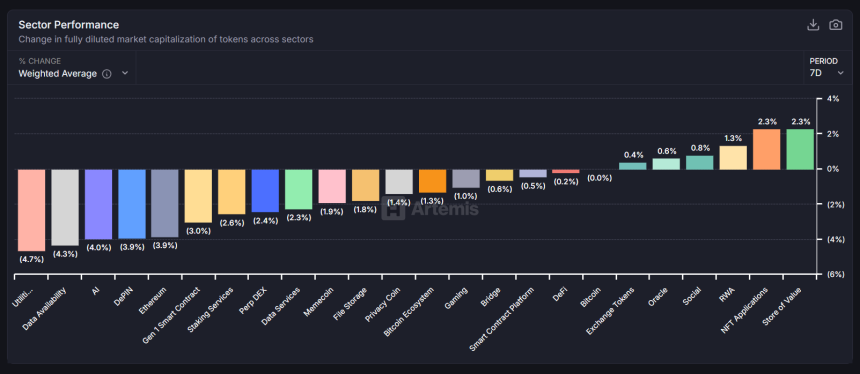Click the Sector Performance title

click(x=69, y=25)
